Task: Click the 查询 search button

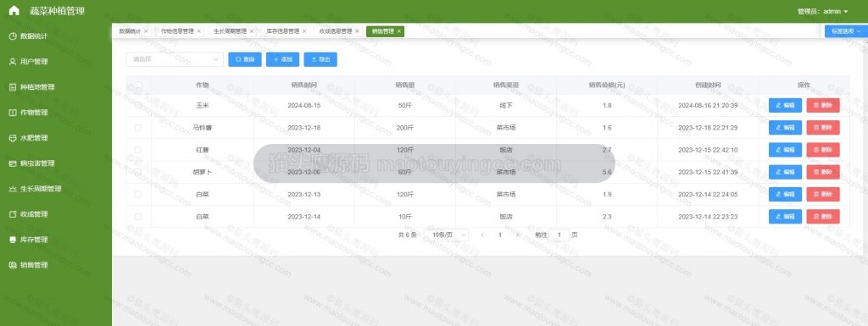Action: (245, 59)
